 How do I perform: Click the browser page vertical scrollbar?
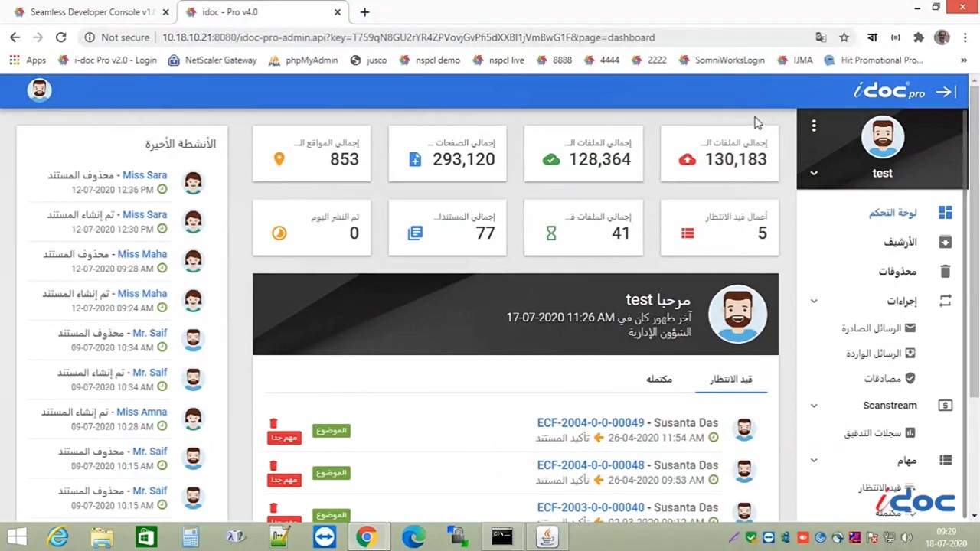(x=974, y=230)
